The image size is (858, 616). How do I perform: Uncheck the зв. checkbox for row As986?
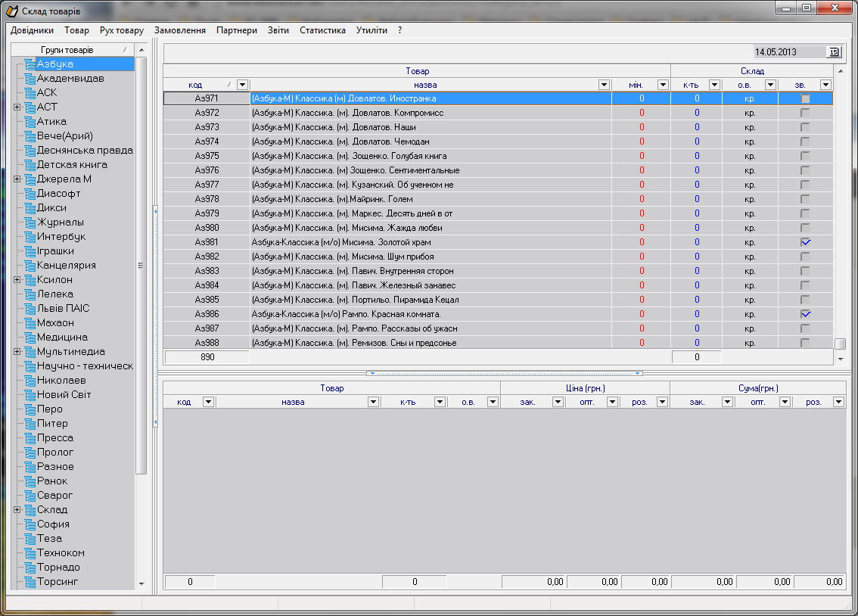coord(806,314)
